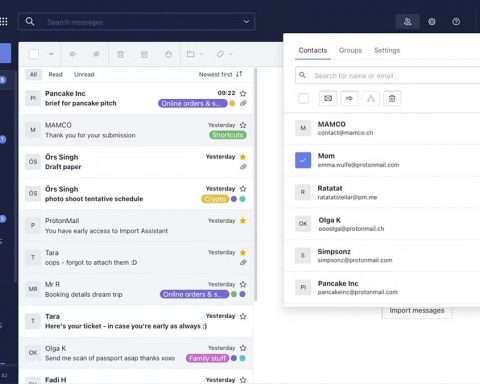Viewport: 480px width, 384px height.
Task: Star the photo shoot tentative schedule message
Action: point(243,189)
